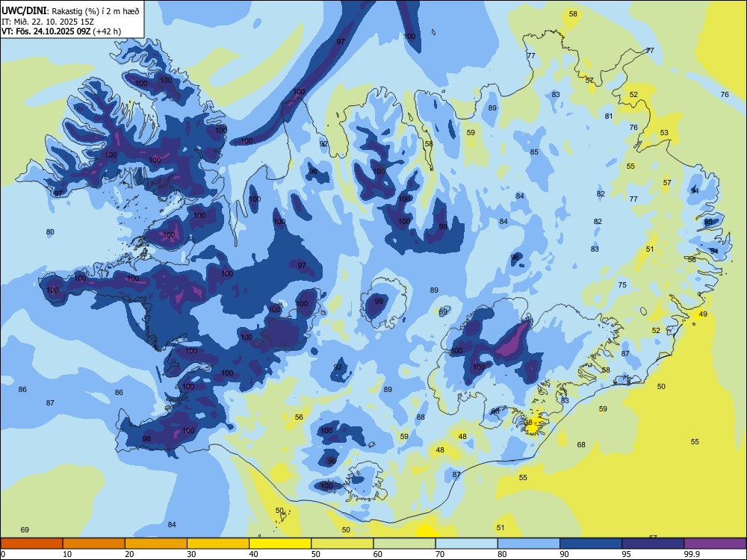Screen dimensions: 747x560
Task: Click the '95' humidity value on the east coast
Action: 708,222
